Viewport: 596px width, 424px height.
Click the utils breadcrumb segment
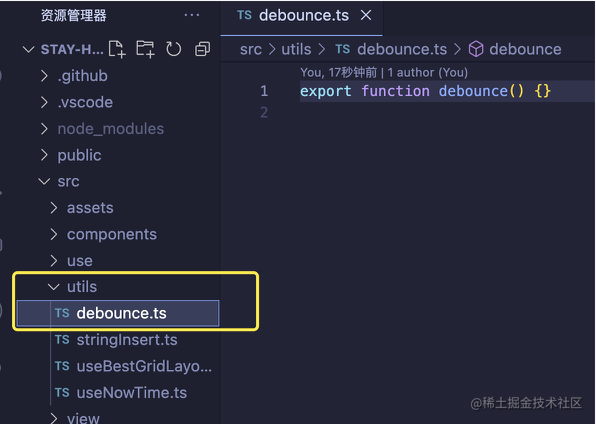pos(296,49)
